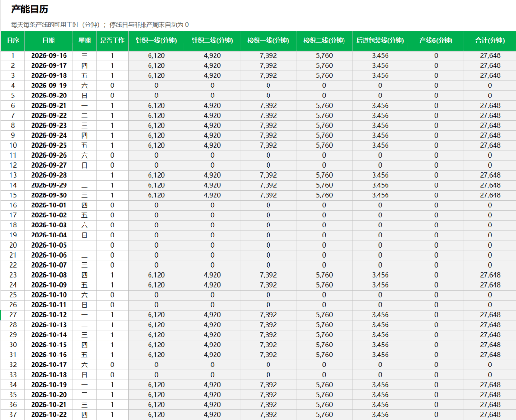Select the 针织一线(分钟) column header

tap(156, 41)
